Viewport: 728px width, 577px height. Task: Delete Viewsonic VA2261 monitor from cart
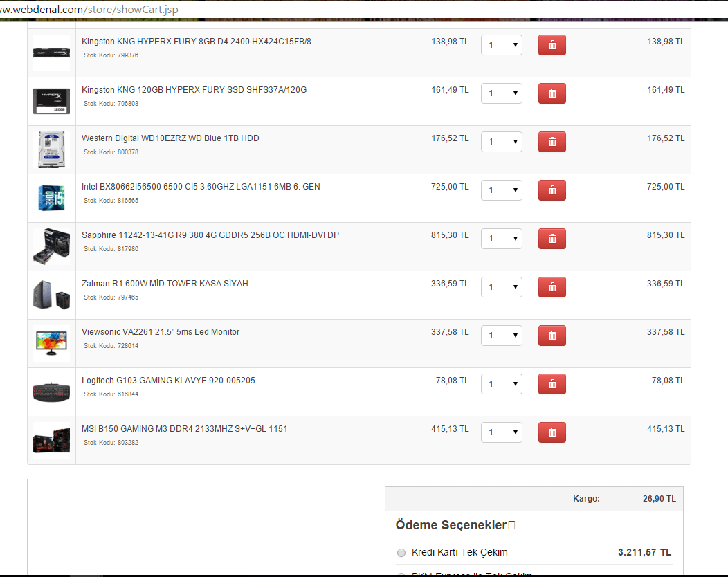pos(552,336)
